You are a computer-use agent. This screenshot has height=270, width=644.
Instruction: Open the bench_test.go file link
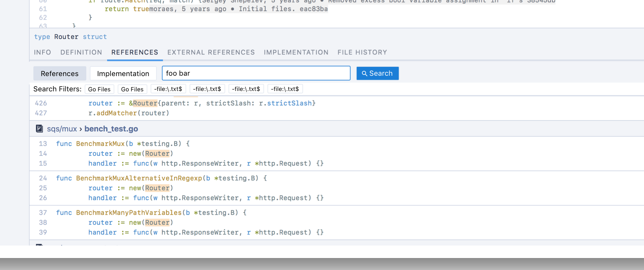point(111,129)
